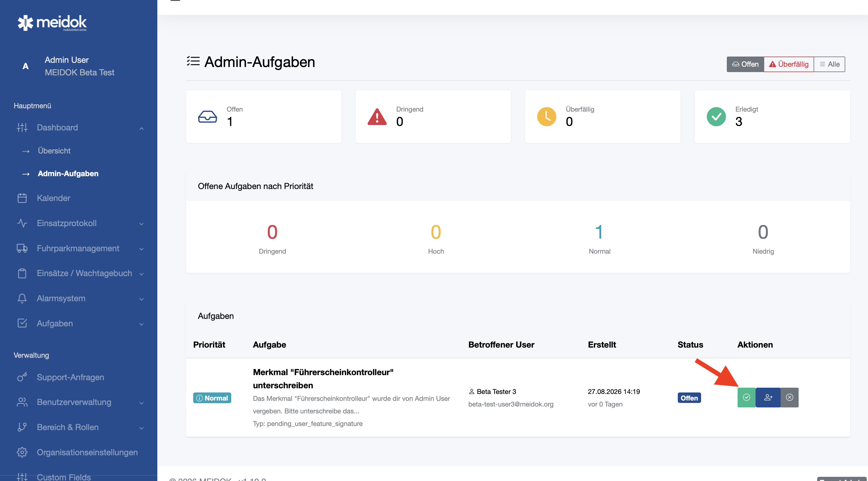Expand the Einsatzprotokoll submenu chevron
The image size is (868, 481).
141,224
